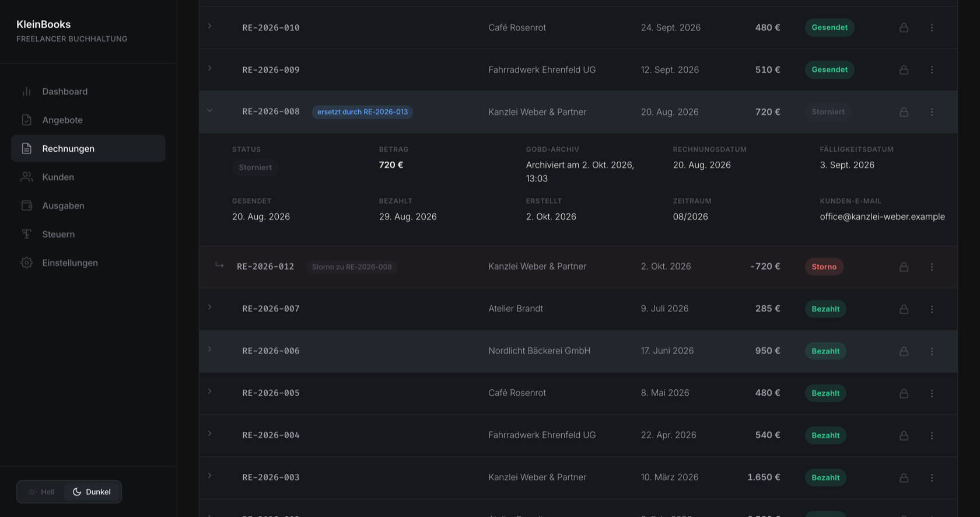Open the kebab menu for RE-2026-003

tap(932, 477)
